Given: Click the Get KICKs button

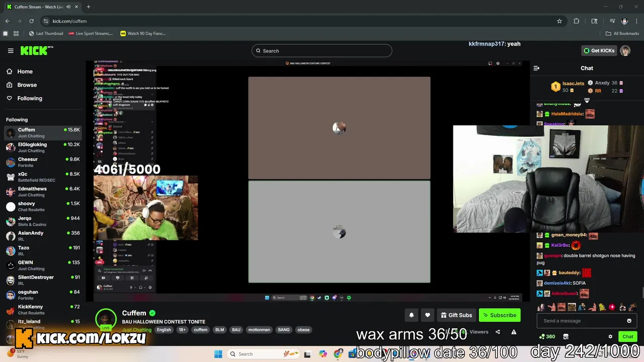Looking at the screenshot, I should coord(599,51).
